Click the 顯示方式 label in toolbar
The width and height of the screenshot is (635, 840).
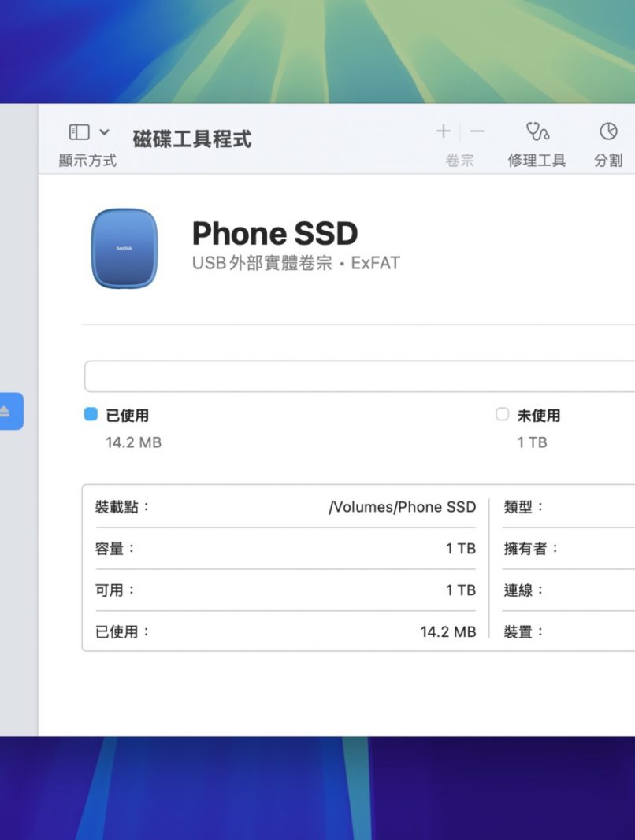(x=87, y=161)
